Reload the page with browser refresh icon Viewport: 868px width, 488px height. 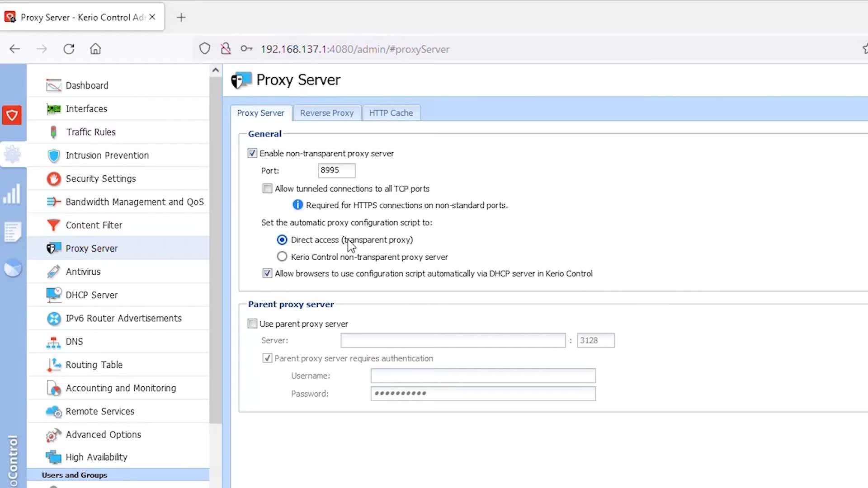69,49
